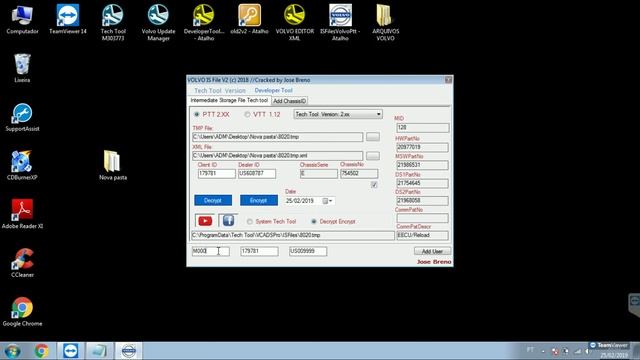Click the XML File path field

click(x=277, y=156)
